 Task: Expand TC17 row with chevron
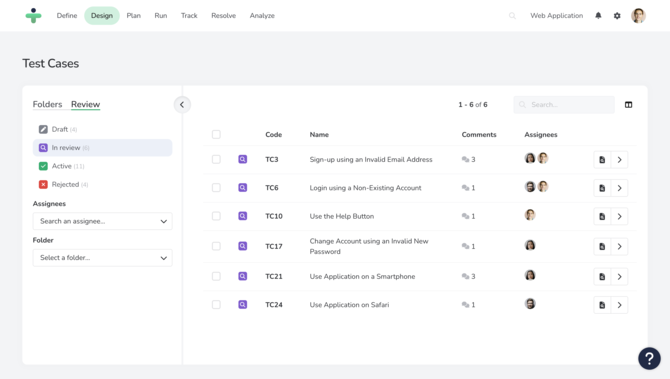619,247
